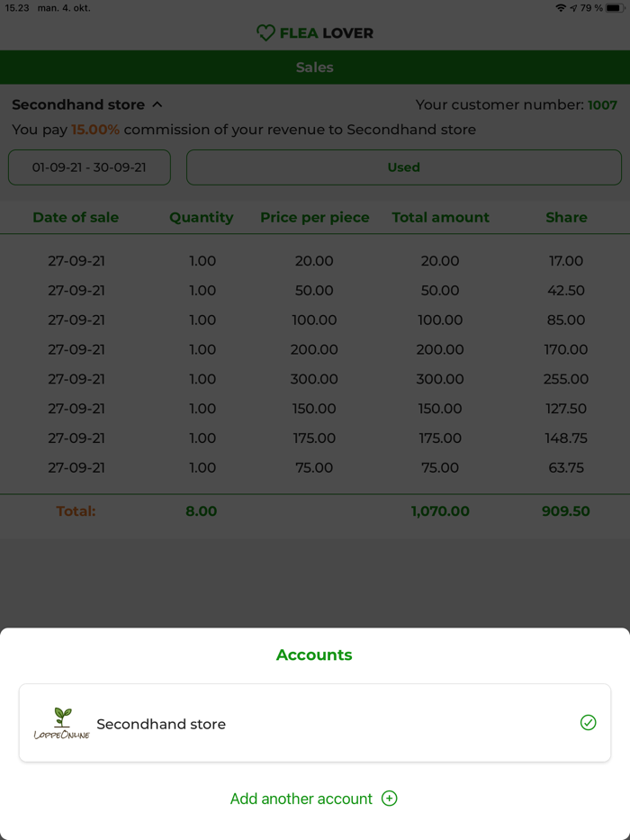
Task: Select the Secondhand store account row
Action: 314,723
